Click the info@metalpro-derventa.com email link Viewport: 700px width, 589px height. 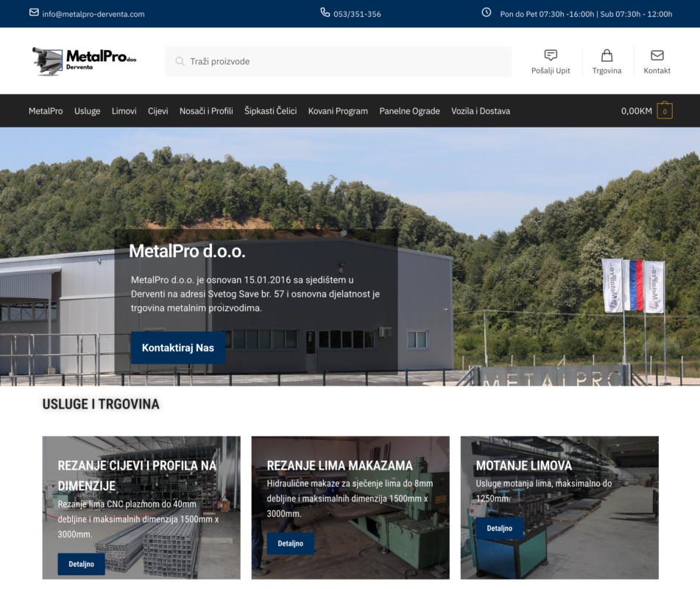(x=93, y=14)
